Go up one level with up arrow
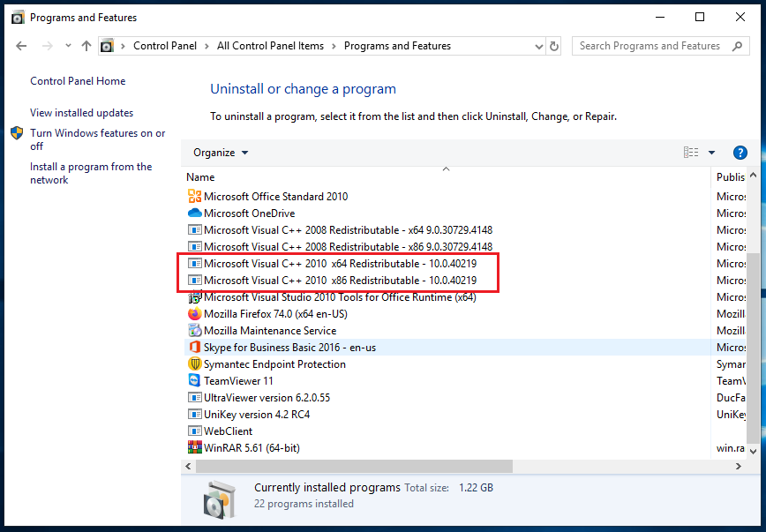Image resolution: width=766 pixels, height=532 pixels. point(86,46)
